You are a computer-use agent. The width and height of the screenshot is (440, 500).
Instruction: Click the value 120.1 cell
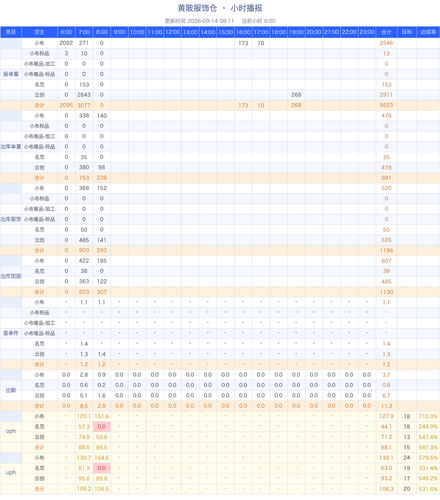click(x=84, y=416)
